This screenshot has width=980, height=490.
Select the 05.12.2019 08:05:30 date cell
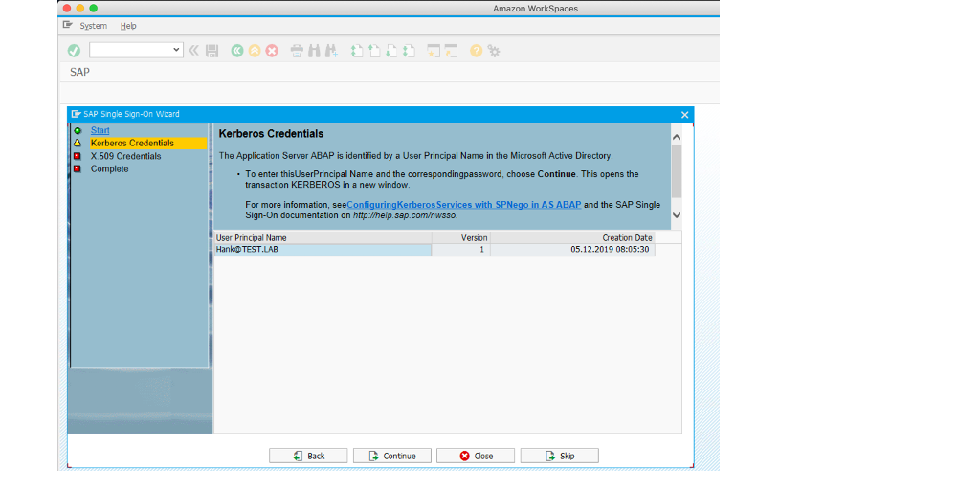[572, 250]
